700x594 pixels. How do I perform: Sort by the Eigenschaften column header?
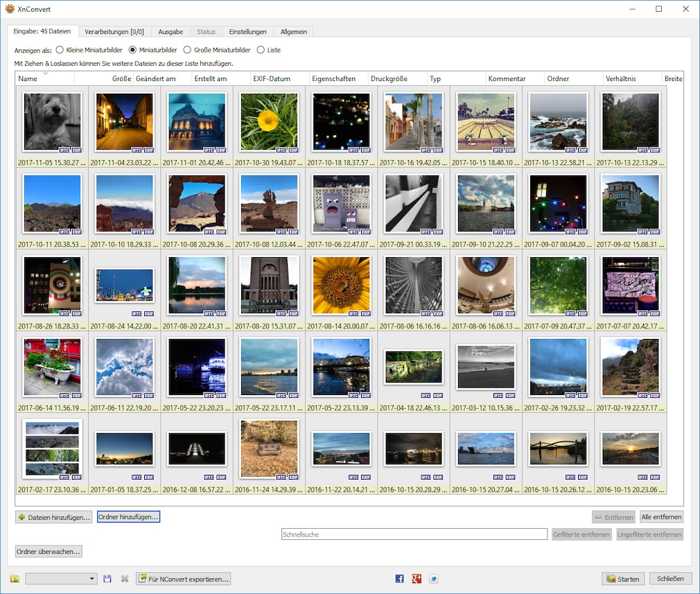coord(339,78)
